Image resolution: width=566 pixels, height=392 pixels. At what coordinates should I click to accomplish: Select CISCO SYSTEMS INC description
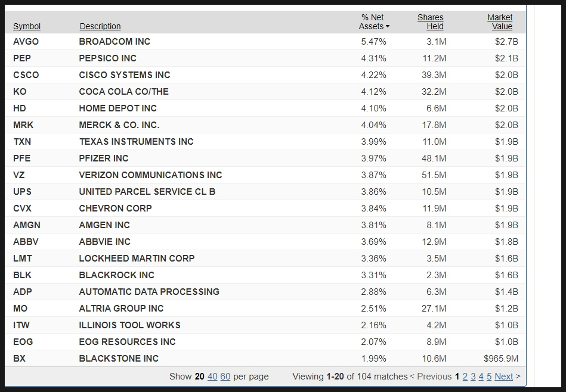pyautogui.click(x=125, y=75)
